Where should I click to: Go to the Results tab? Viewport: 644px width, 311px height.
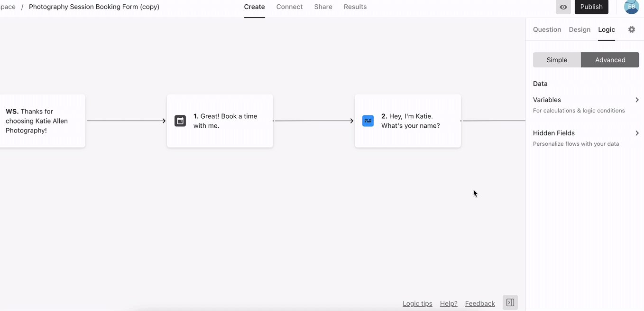(355, 7)
